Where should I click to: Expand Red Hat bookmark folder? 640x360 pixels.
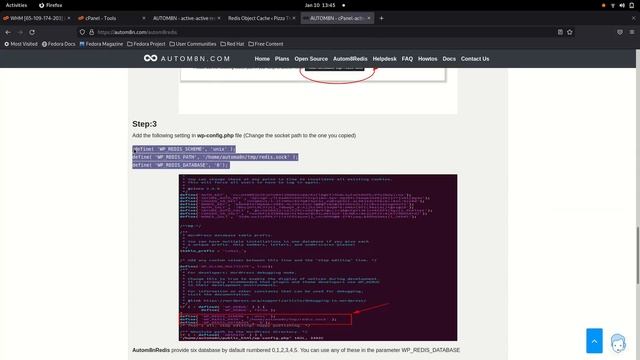pyautogui.click(x=232, y=44)
